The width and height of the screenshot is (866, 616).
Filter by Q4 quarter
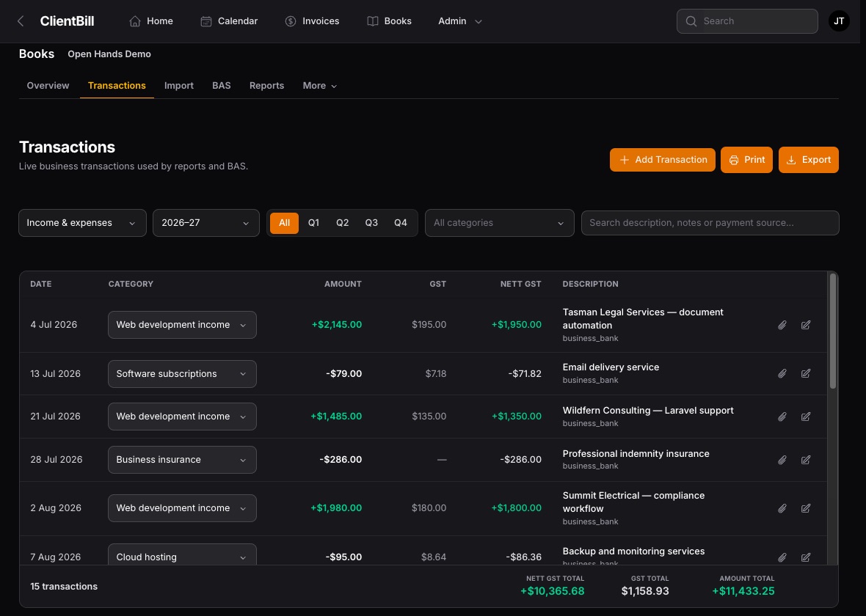click(401, 223)
